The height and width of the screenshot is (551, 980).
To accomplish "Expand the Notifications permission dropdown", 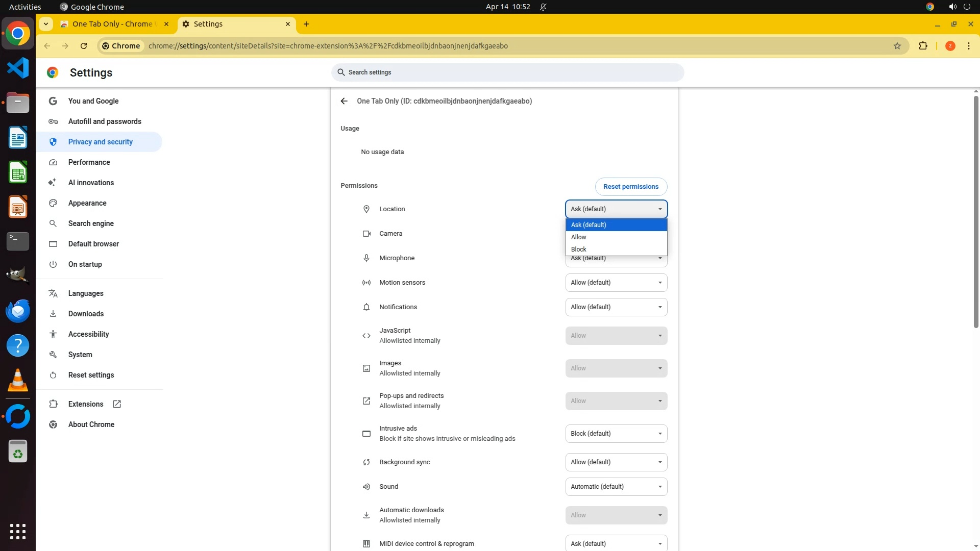I will pos(616,307).
